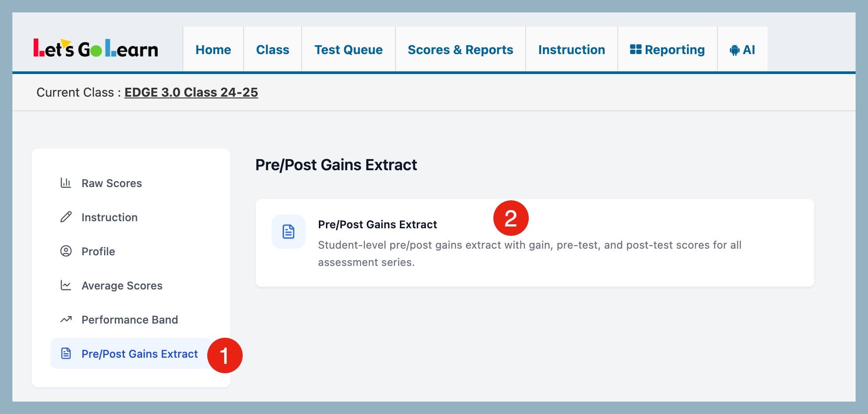Click the Average Scores line chart icon
This screenshot has width=868, height=414.
tap(66, 285)
